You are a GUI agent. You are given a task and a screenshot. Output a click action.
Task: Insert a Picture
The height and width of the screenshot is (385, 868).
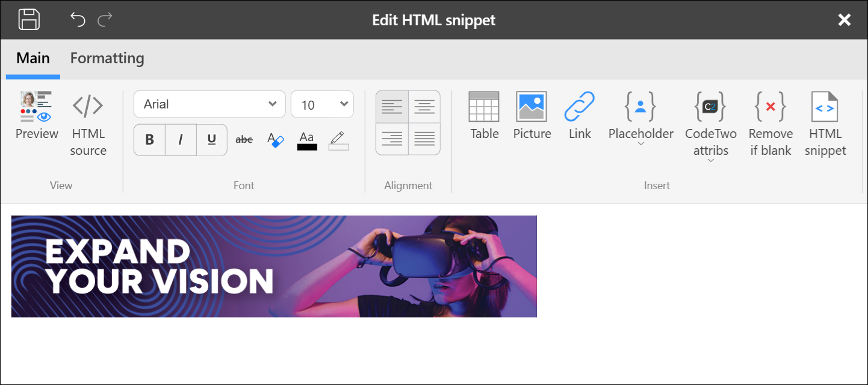[532, 116]
